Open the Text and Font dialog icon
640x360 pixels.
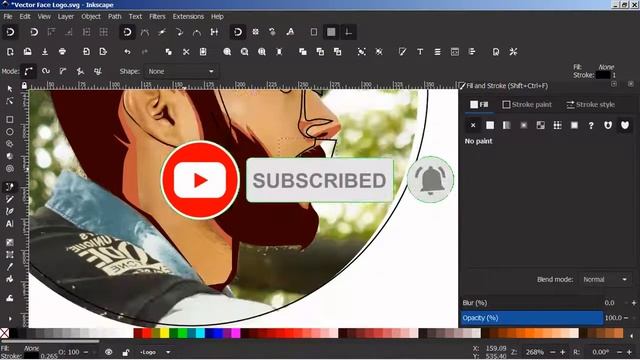click(x=420, y=52)
